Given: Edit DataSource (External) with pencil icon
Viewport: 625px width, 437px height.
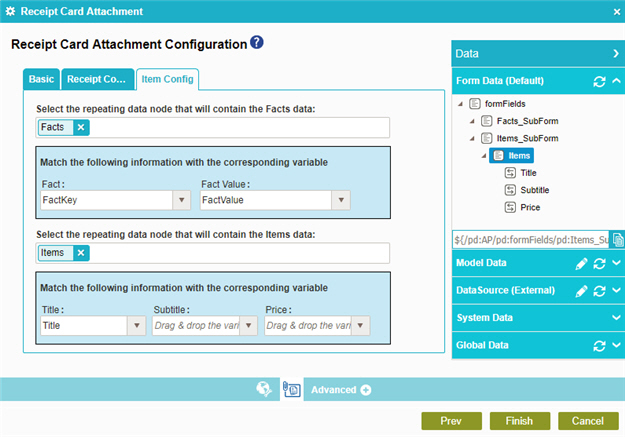Looking at the screenshot, I should coord(581,291).
